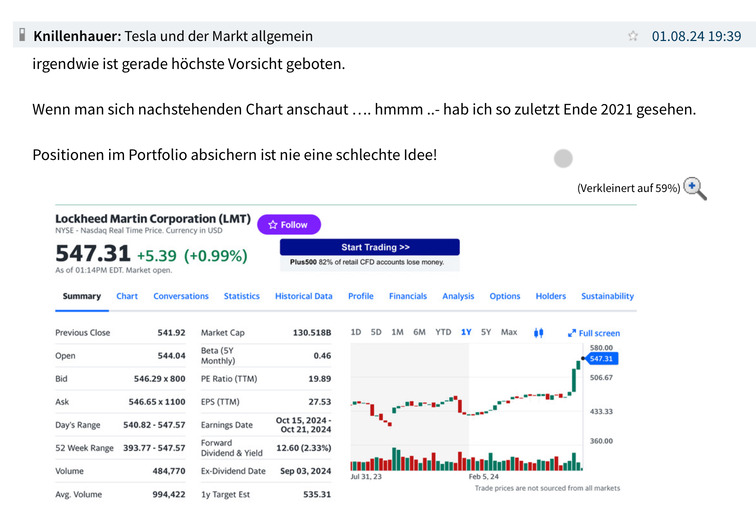Viewport: 756px width, 530px height.
Task: Open the Chart tab
Action: [127, 296]
